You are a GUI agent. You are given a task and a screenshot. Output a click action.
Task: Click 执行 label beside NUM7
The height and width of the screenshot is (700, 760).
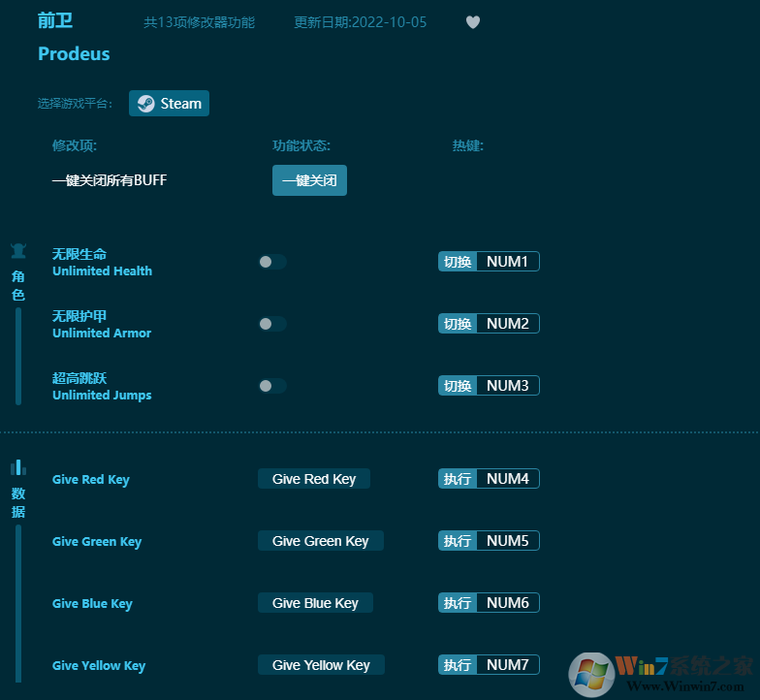458,665
